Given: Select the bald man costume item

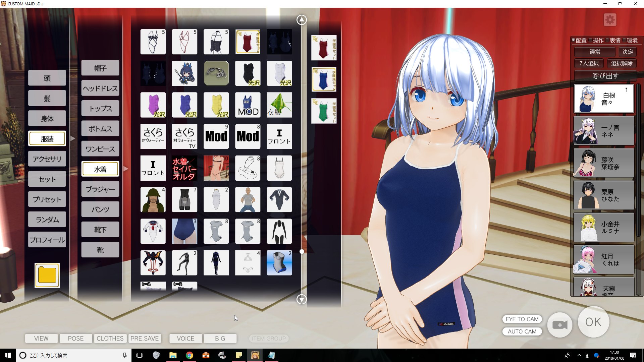Looking at the screenshot, I should [248, 199].
